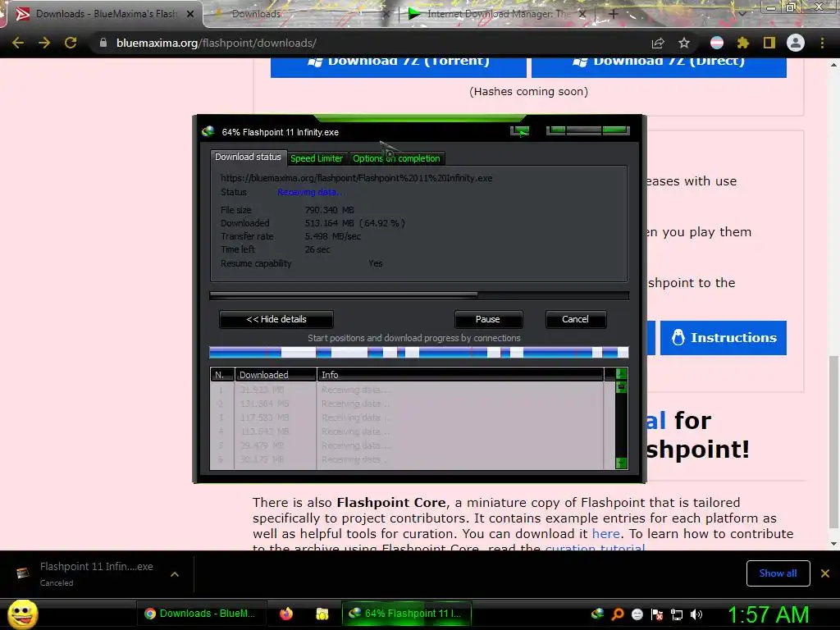
Task: Click the address bar URL
Action: [x=217, y=43]
